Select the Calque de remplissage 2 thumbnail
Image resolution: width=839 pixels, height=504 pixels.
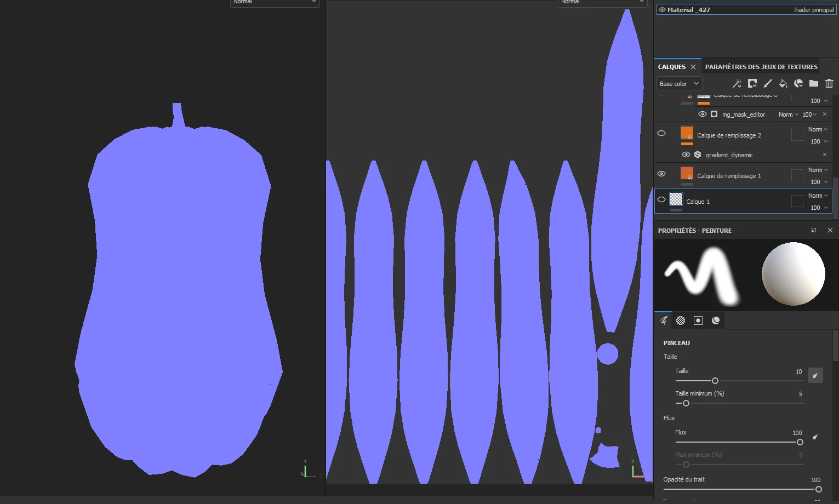pyautogui.click(x=687, y=133)
